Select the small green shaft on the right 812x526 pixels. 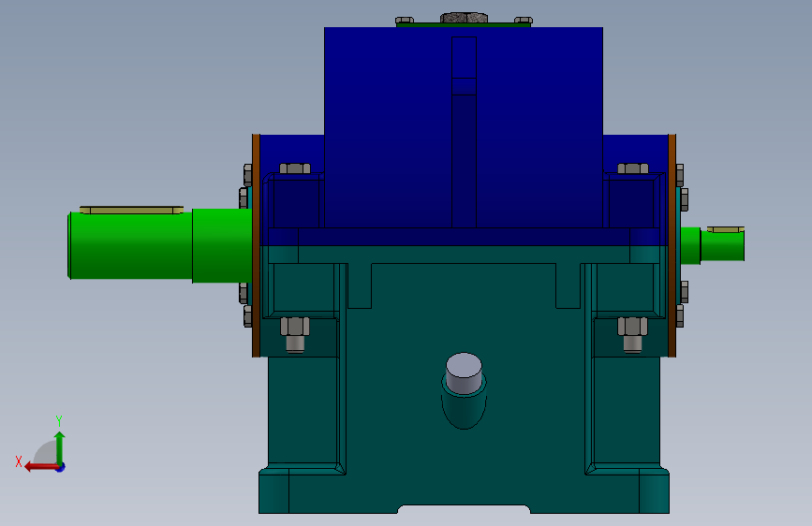click(713, 245)
